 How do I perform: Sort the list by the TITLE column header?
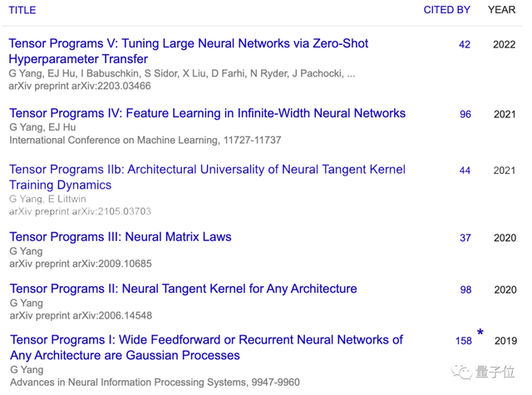(22, 10)
